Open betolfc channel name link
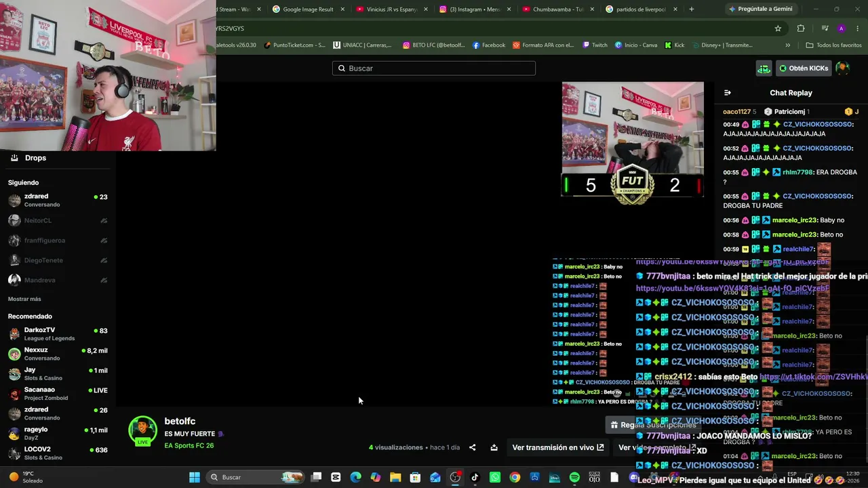This screenshot has width=868, height=488. point(180,422)
